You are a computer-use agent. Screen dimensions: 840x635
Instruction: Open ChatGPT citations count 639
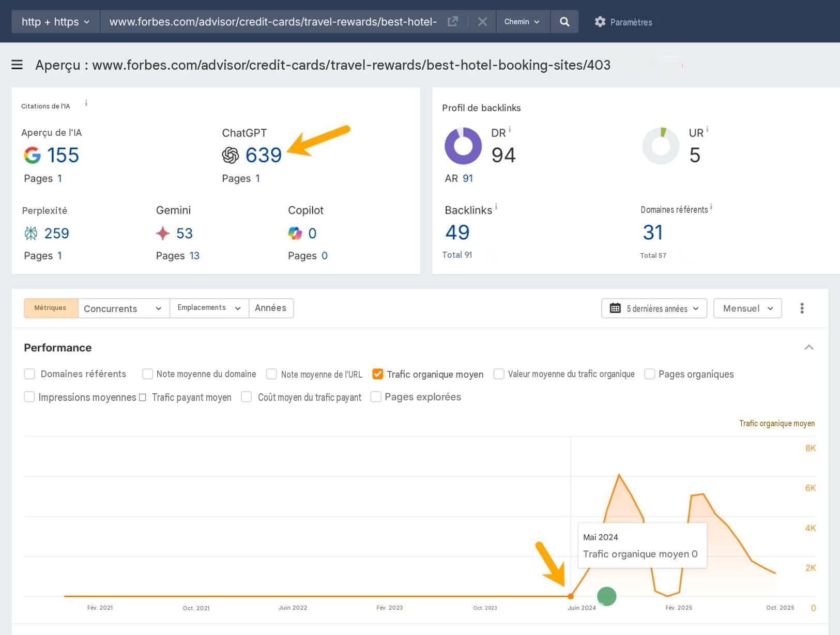(x=264, y=155)
